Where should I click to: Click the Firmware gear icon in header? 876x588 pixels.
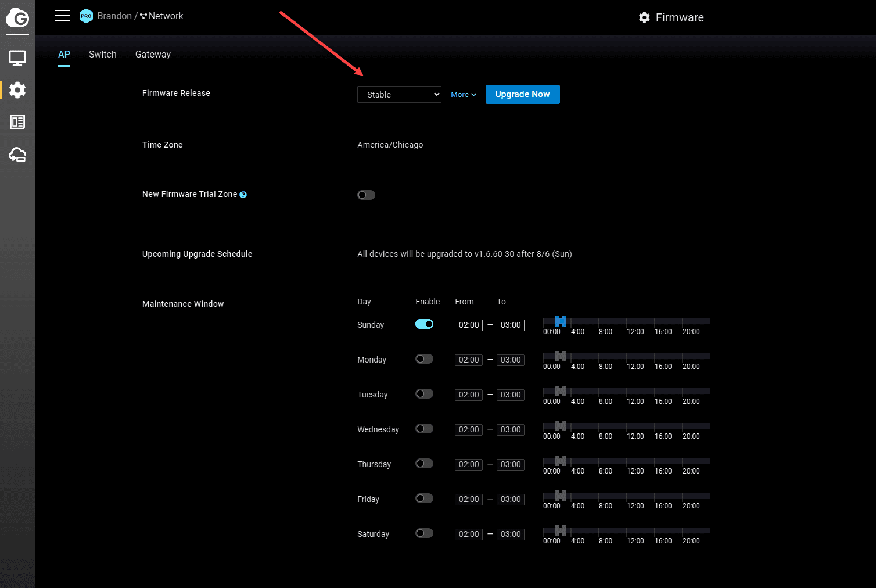point(644,17)
